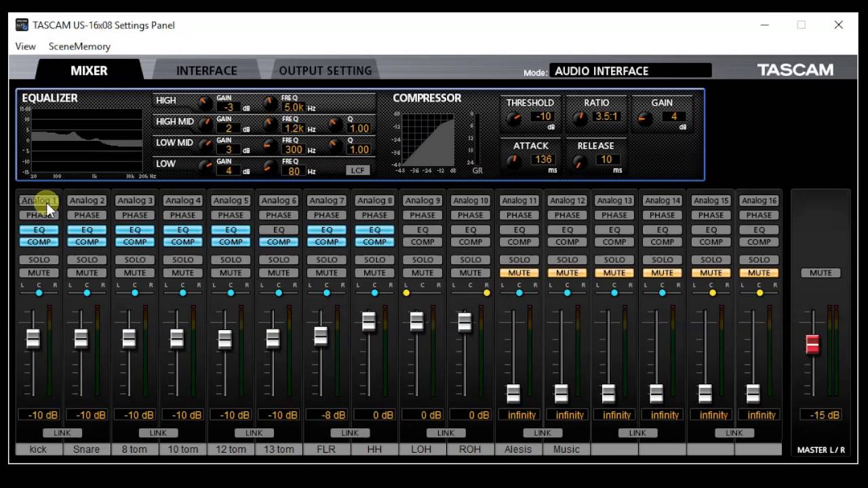Screen dimensions: 868x488
Task: Click the HIGH MID gain knob
Action: 205,125
